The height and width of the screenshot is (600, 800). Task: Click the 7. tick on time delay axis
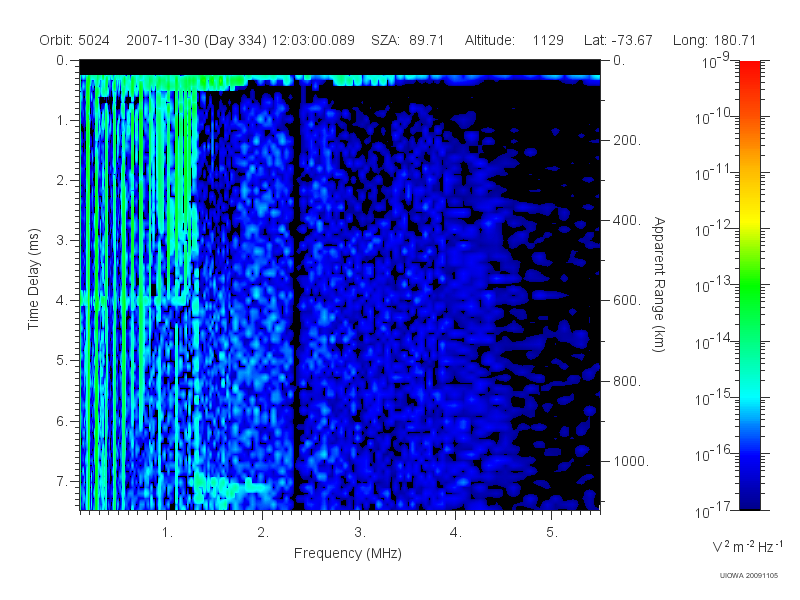(x=61, y=481)
